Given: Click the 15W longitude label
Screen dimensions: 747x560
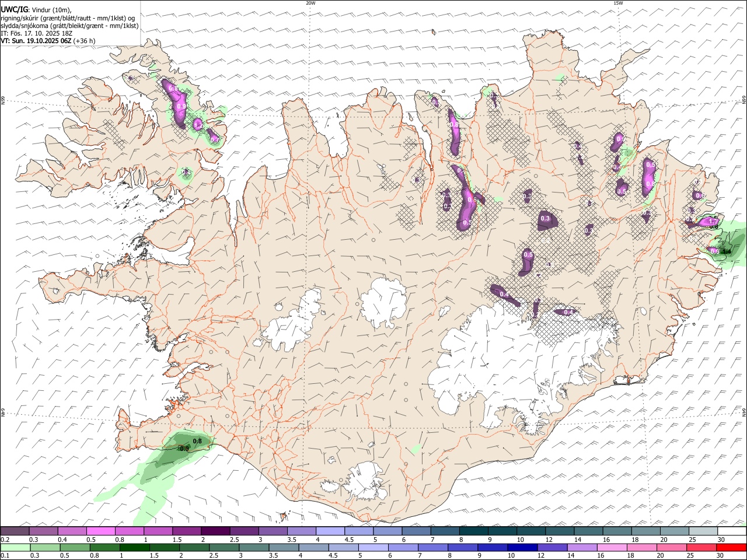Looking at the screenshot, I should point(618,3).
